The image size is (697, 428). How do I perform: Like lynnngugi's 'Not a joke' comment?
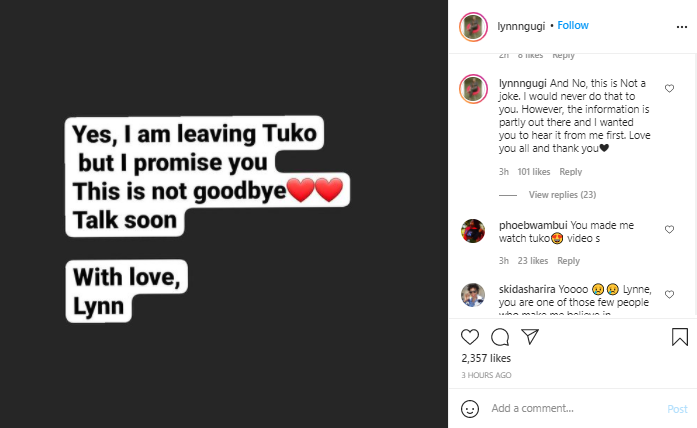pyautogui.click(x=669, y=88)
